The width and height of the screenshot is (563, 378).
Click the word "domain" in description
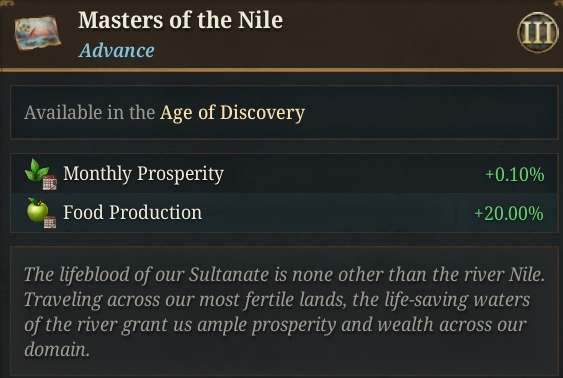tap(56, 349)
